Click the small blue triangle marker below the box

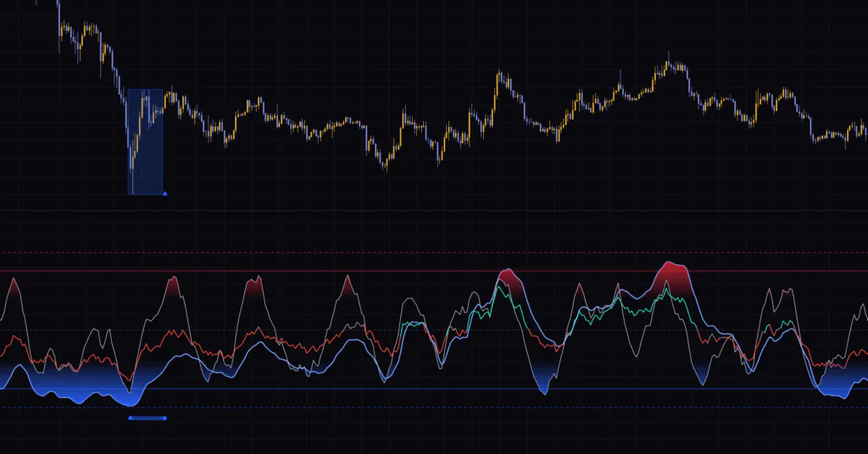(x=165, y=193)
